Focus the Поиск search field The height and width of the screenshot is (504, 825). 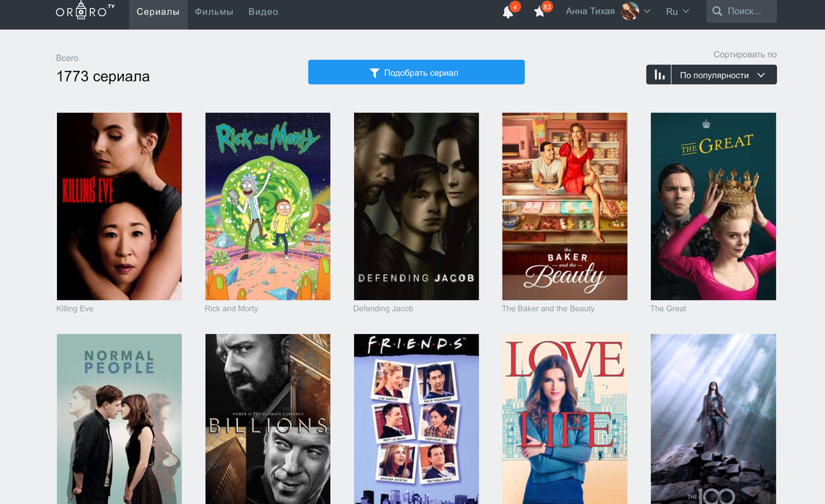point(742,11)
